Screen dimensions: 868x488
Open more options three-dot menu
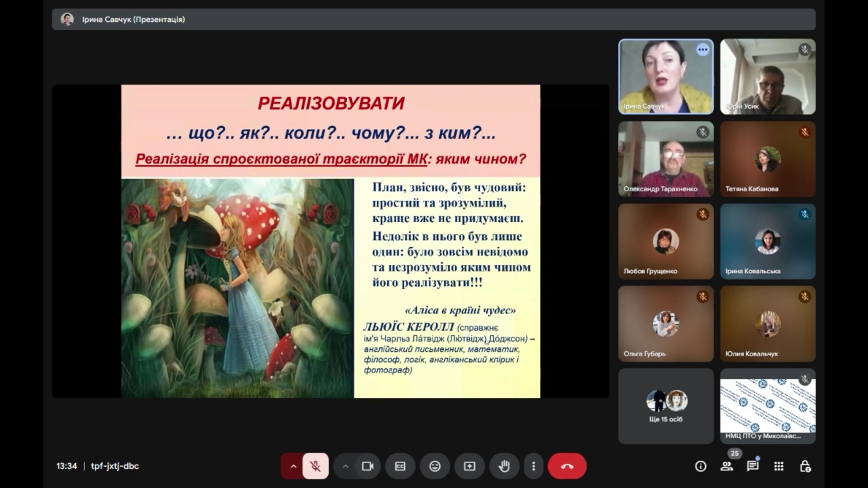pyautogui.click(x=534, y=466)
